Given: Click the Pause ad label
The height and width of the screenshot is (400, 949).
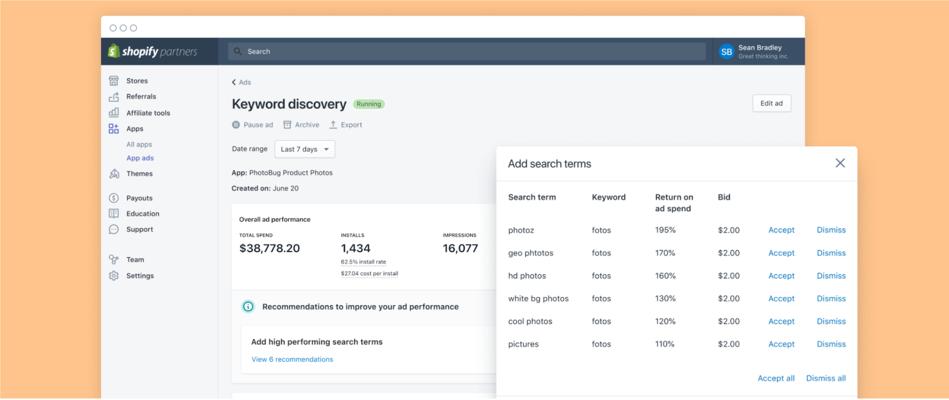Looking at the screenshot, I should 258,125.
